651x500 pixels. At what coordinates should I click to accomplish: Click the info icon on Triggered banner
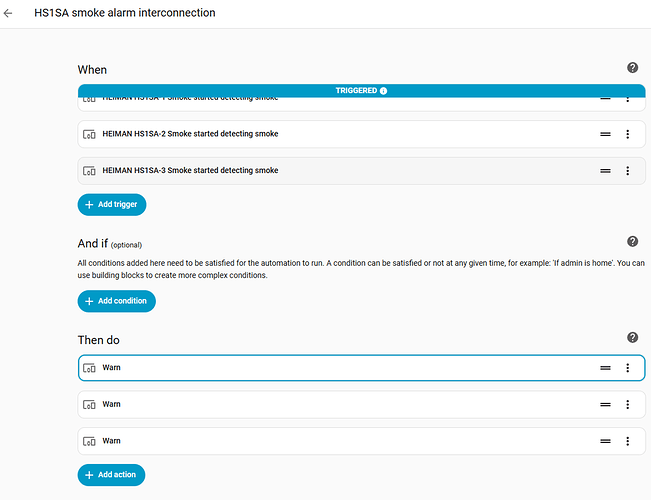[x=384, y=90]
